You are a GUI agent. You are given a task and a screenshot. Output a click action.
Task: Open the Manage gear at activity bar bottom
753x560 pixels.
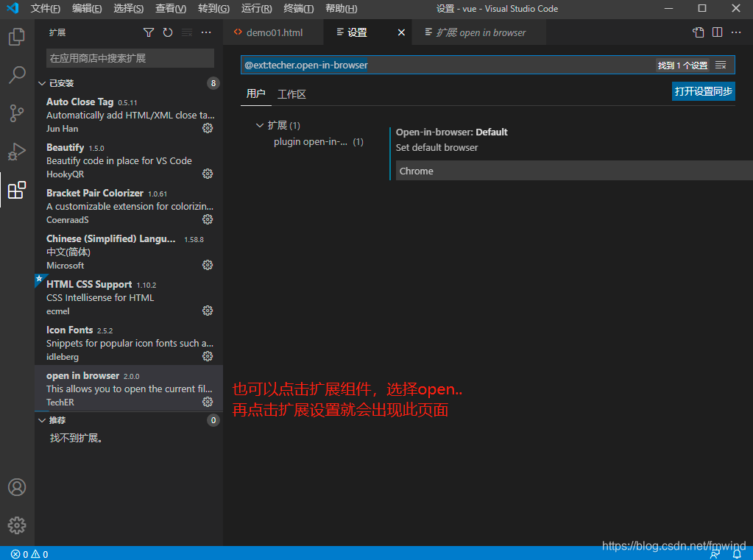[x=17, y=525]
